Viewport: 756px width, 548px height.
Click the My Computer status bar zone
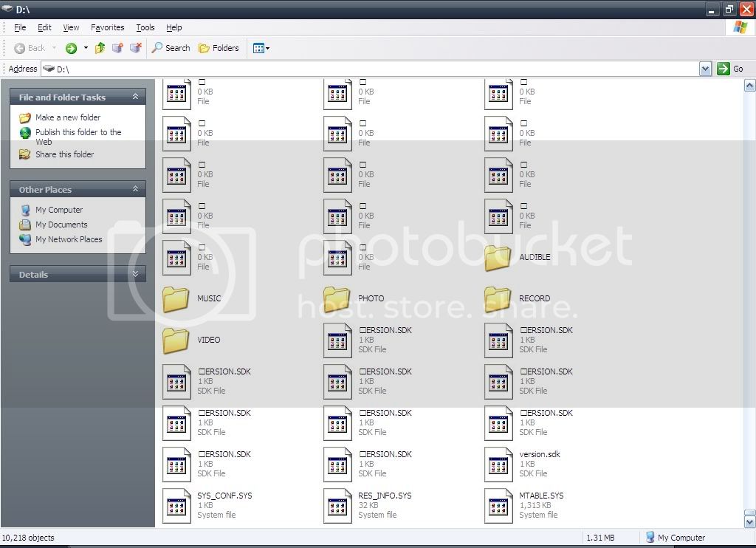pyautogui.click(x=675, y=538)
